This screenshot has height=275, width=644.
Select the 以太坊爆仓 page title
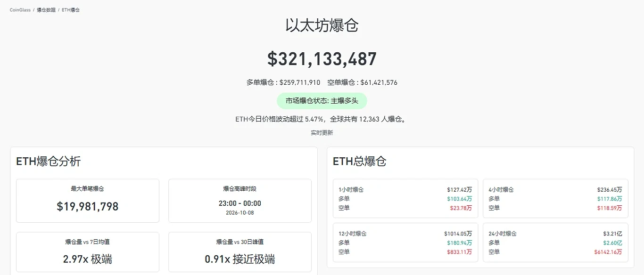(x=322, y=25)
